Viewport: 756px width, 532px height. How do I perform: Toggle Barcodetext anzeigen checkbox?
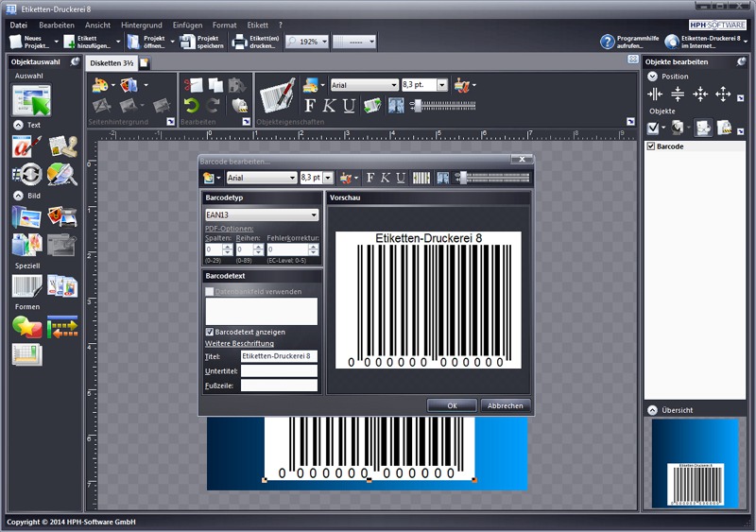(x=209, y=332)
